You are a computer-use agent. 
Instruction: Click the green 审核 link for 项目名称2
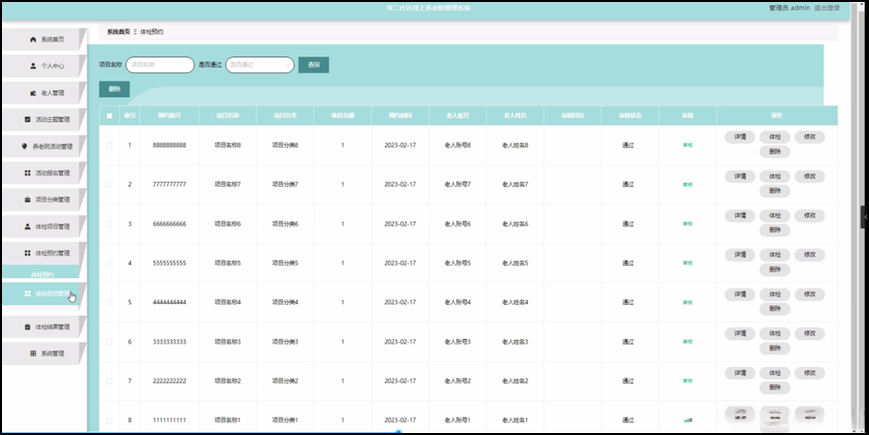tap(688, 381)
